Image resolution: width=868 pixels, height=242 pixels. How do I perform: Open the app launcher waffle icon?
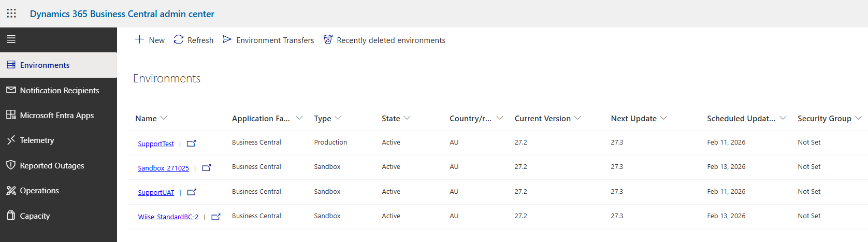11,13
